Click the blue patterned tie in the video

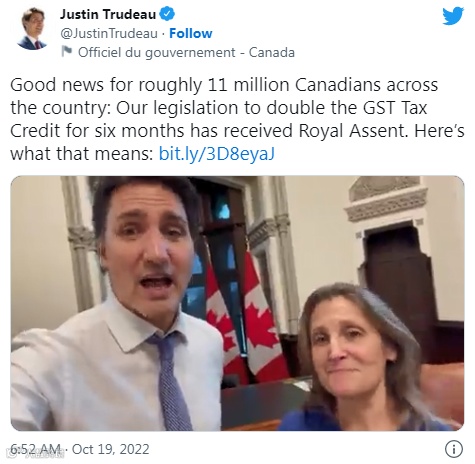tap(171, 380)
